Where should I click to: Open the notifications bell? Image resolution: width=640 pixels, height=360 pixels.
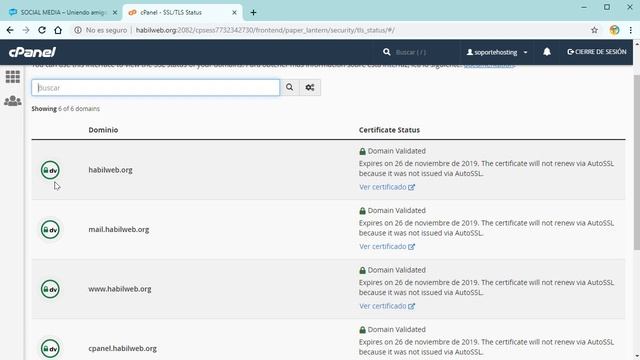547,52
